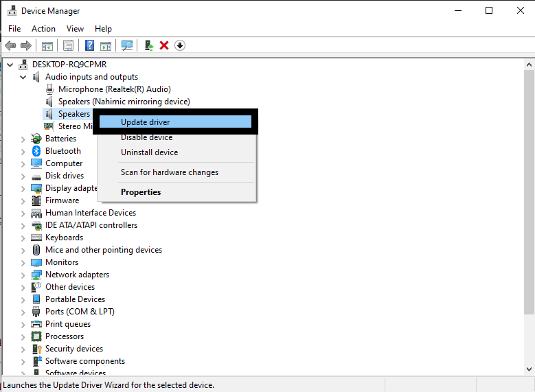Click the Processors category icon

36,336
